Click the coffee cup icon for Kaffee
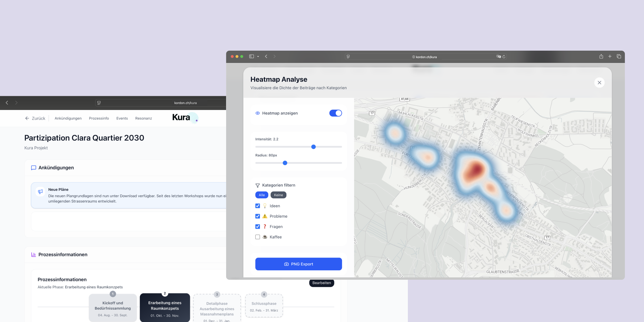 click(265, 237)
